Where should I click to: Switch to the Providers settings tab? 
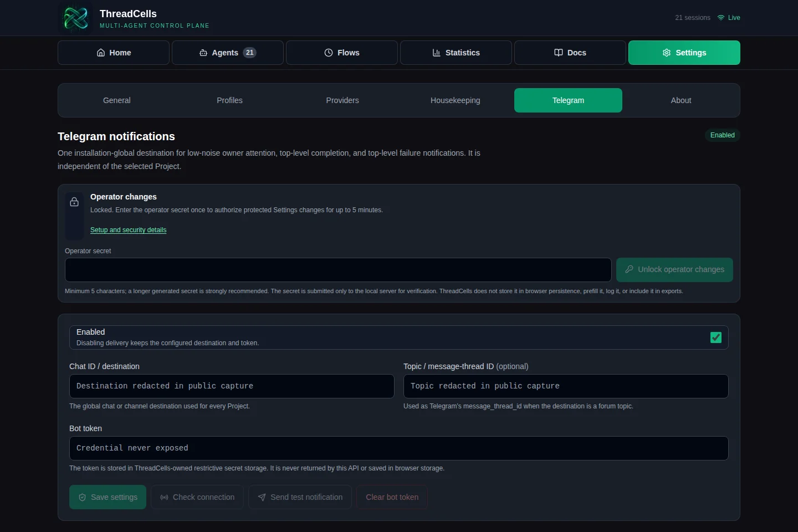coord(342,100)
